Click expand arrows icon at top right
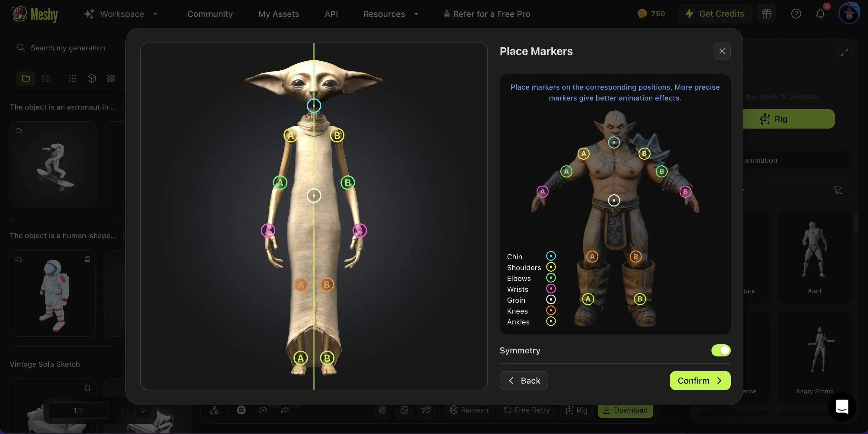Viewport: 868px width, 434px height. [844, 52]
